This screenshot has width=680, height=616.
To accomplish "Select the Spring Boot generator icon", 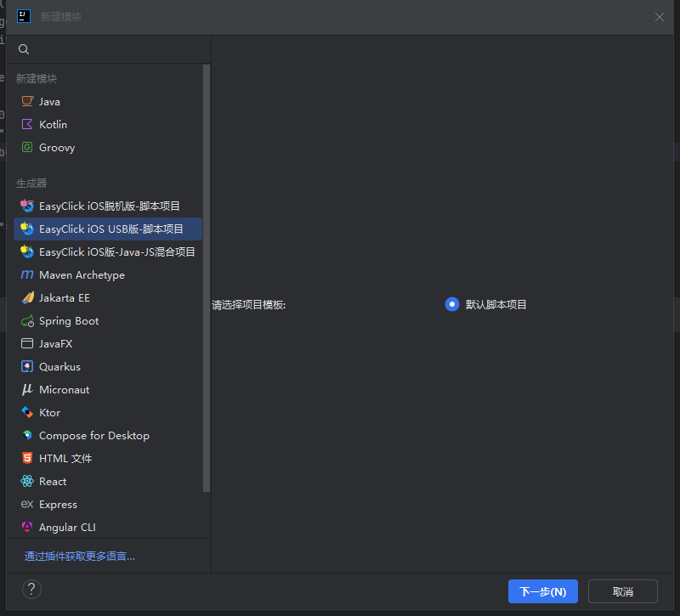I will 27,321.
